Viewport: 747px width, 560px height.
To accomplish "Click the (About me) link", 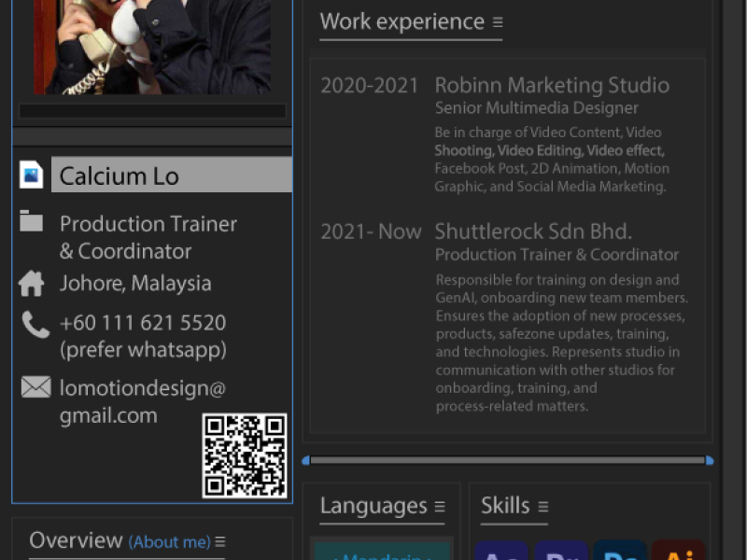I will click(169, 542).
